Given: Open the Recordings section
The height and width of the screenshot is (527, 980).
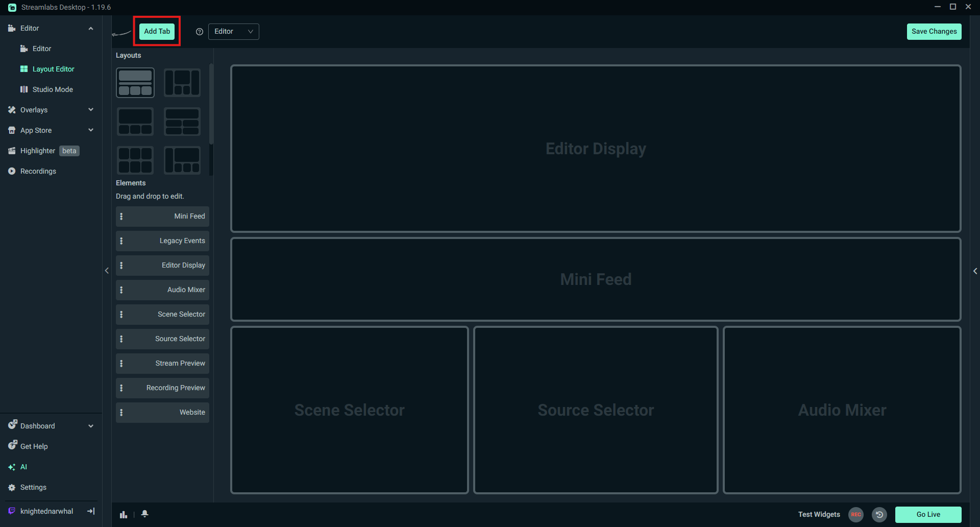Looking at the screenshot, I should [37, 171].
